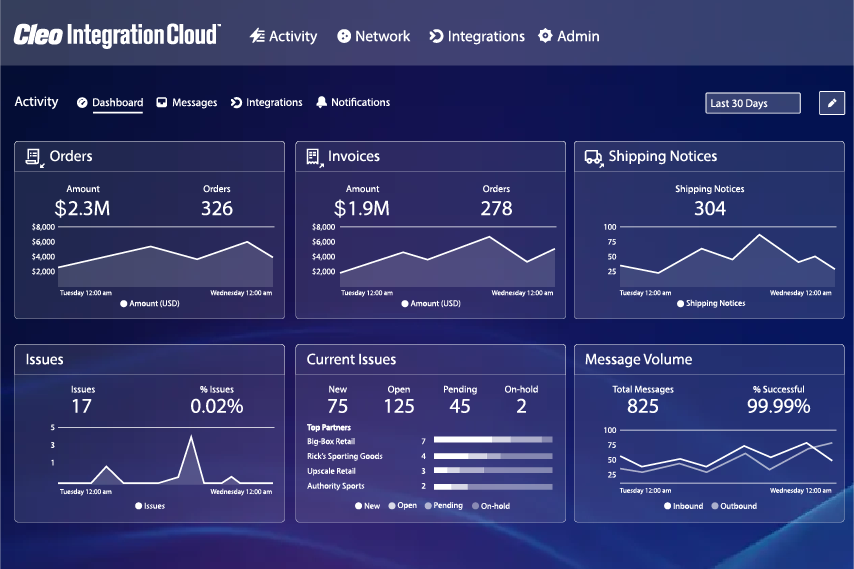Click the 75 New issues count
The image size is (854, 569).
coord(338,406)
